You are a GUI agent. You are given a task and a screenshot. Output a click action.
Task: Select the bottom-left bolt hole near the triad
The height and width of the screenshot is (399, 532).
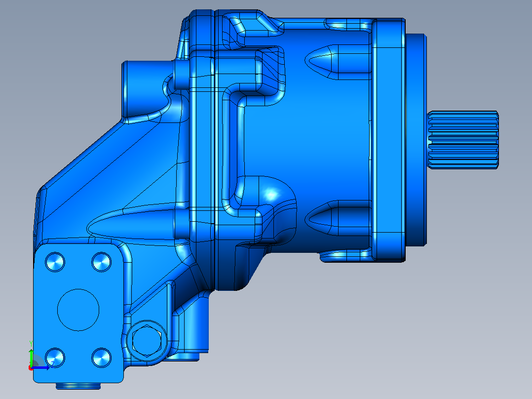[55, 358]
